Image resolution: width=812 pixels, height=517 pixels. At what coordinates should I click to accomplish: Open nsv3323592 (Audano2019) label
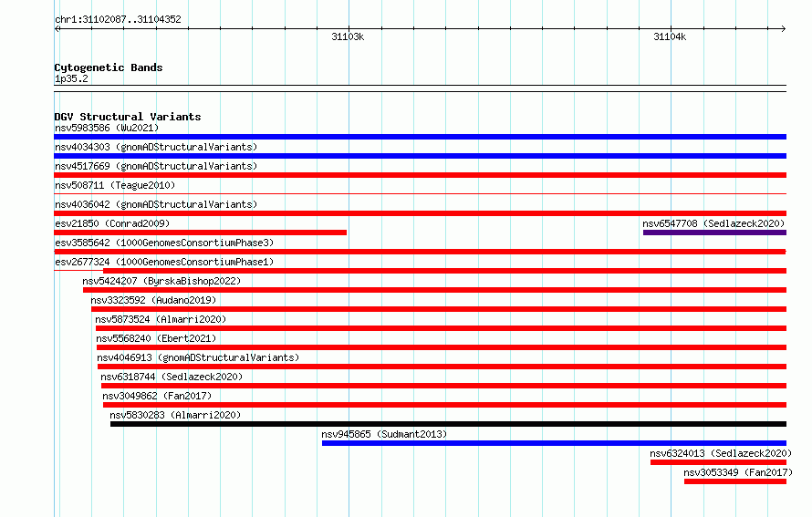click(153, 300)
